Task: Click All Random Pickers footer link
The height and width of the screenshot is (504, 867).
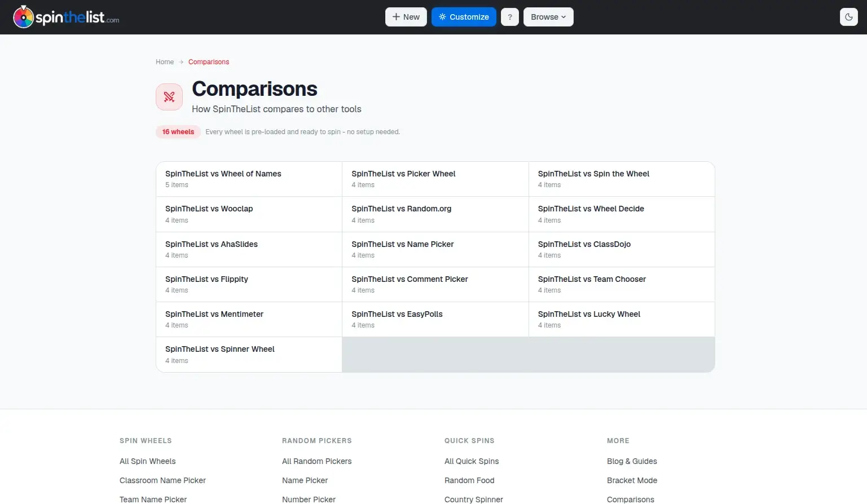Action: pyautogui.click(x=316, y=461)
